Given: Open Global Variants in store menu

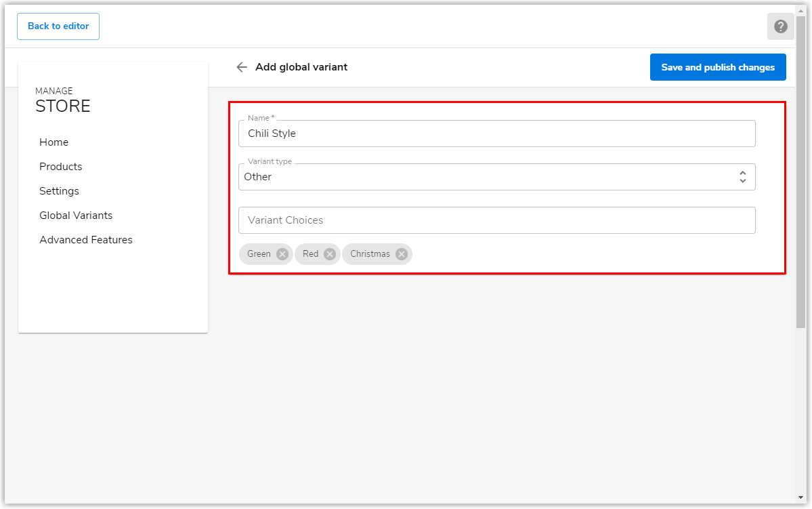Looking at the screenshot, I should tap(76, 215).
